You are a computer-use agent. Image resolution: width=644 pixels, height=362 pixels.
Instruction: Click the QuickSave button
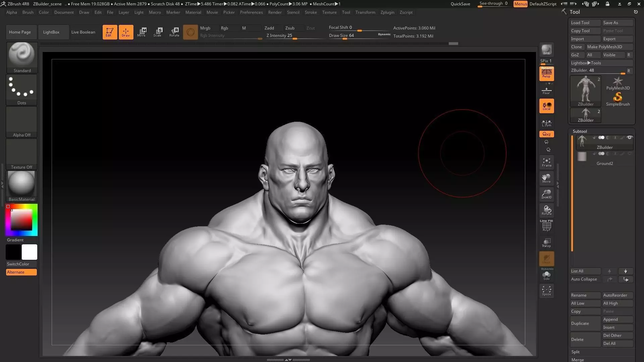click(x=460, y=4)
